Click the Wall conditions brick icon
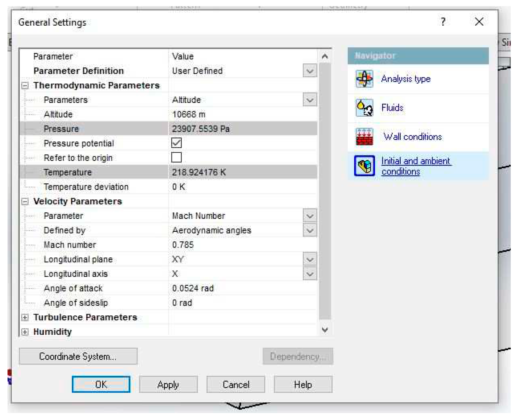The image size is (518, 420). coord(364,137)
